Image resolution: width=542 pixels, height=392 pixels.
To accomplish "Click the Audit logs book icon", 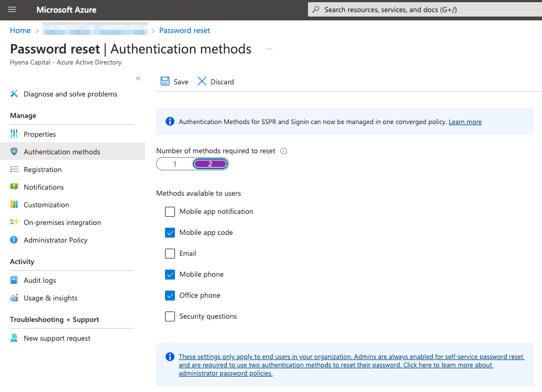I will point(14,280).
